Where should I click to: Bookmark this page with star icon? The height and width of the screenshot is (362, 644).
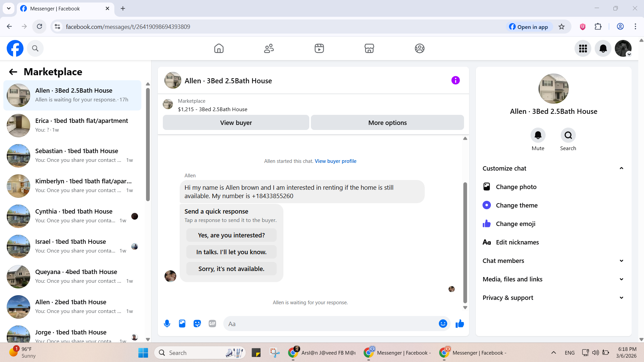(x=561, y=27)
